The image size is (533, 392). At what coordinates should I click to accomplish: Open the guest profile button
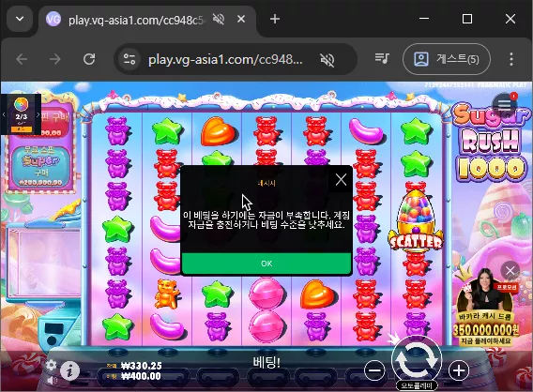(x=447, y=59)
